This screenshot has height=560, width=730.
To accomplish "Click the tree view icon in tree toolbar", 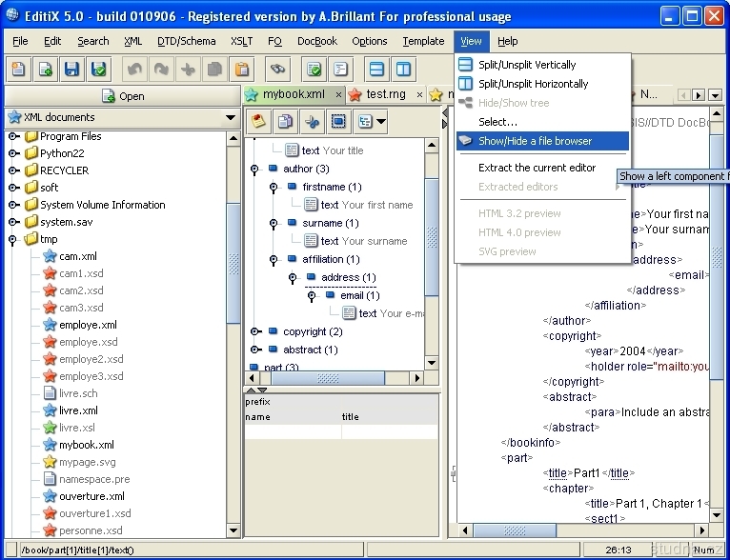I will (365, 122).
